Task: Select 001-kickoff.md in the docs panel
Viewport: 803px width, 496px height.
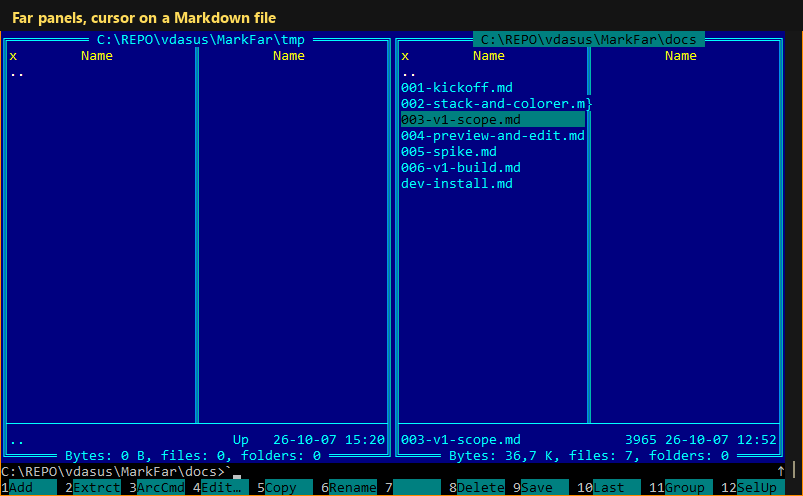Action: click(x=456, y=88)
